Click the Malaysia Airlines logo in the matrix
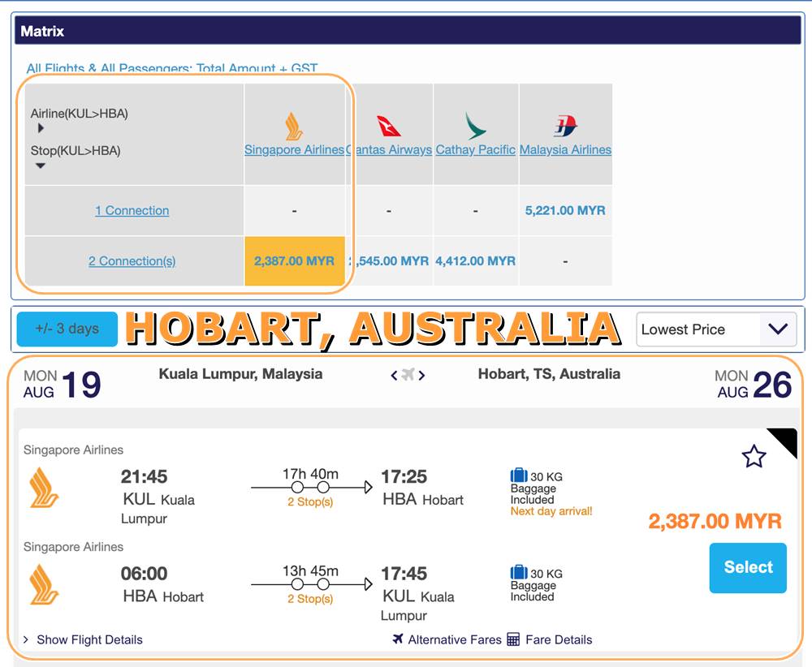Screen dimensions: 812x667 pyautogui.click(x=565, y=127)
